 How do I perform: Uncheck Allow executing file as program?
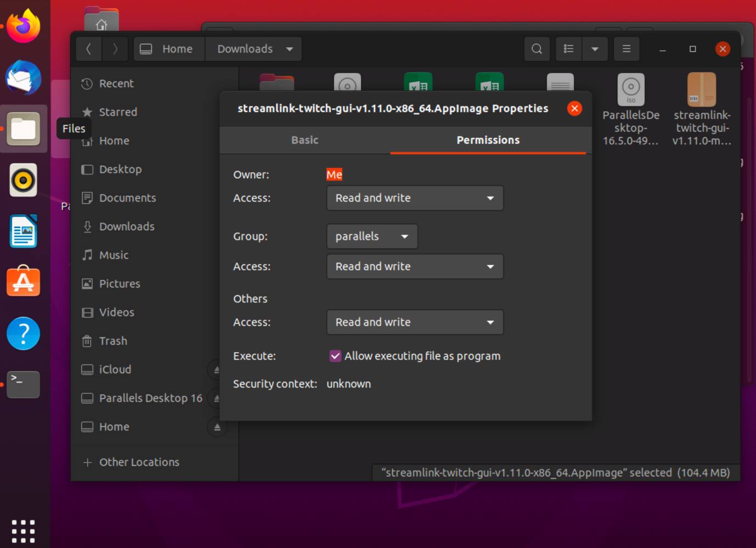335,356
